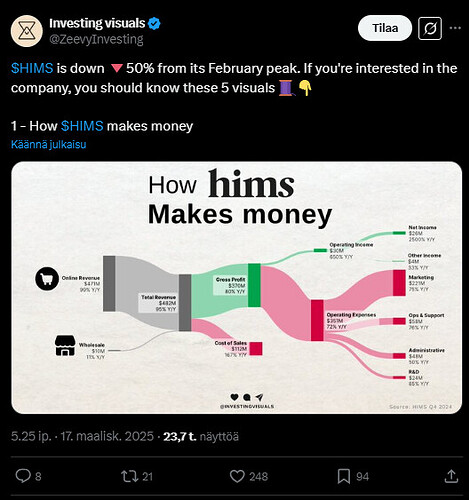The image size is (469, 500).
Task: Click the Investing visuals display name
Action: [x=97, y=23]
